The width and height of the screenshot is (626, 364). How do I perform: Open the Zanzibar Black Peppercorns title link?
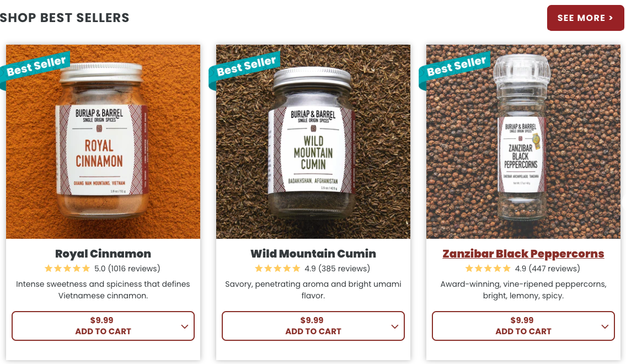pos(523,254)
